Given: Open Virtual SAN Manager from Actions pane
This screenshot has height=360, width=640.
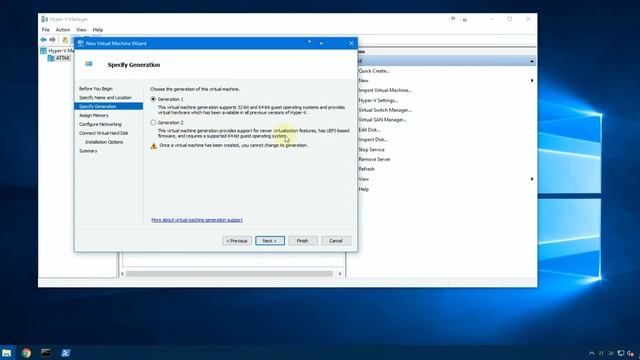Looking at the screenshot, I should click(x=382, y=120).
